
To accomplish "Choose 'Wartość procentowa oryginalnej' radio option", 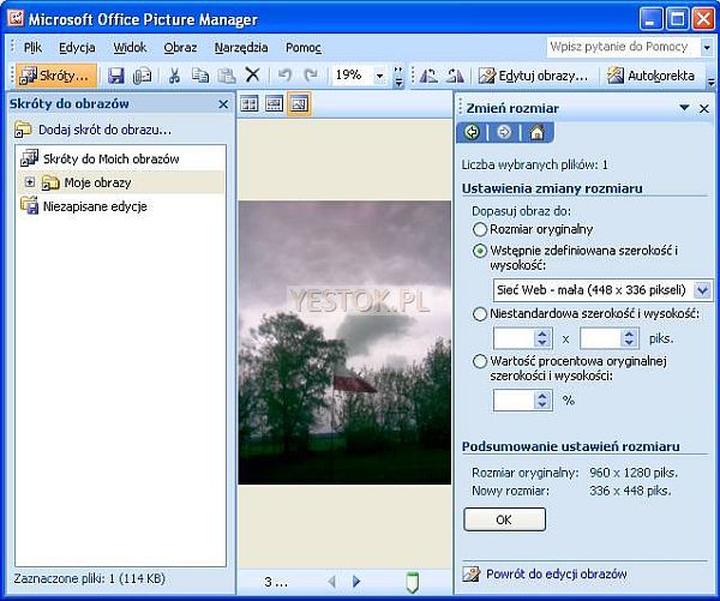I will (480, 361).
